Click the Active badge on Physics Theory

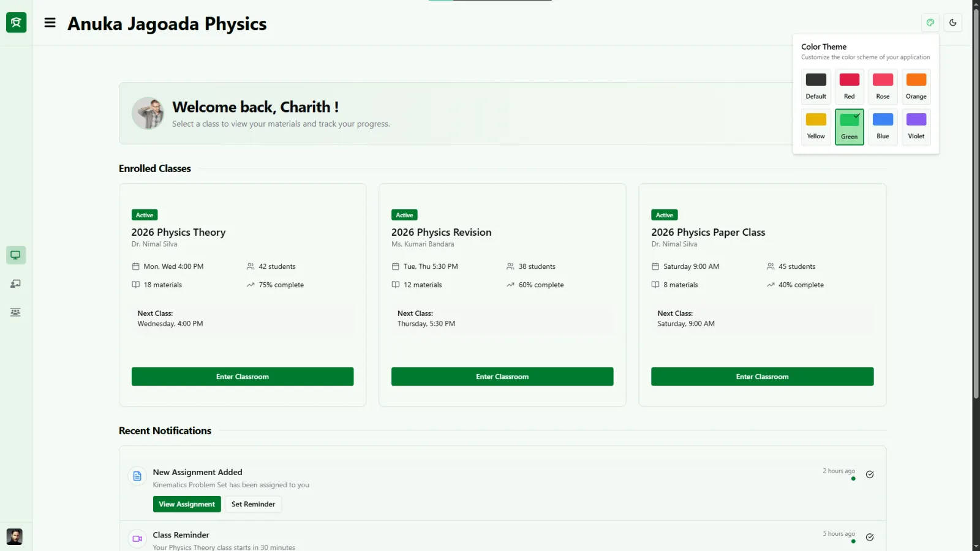click(x=145, y=215)
